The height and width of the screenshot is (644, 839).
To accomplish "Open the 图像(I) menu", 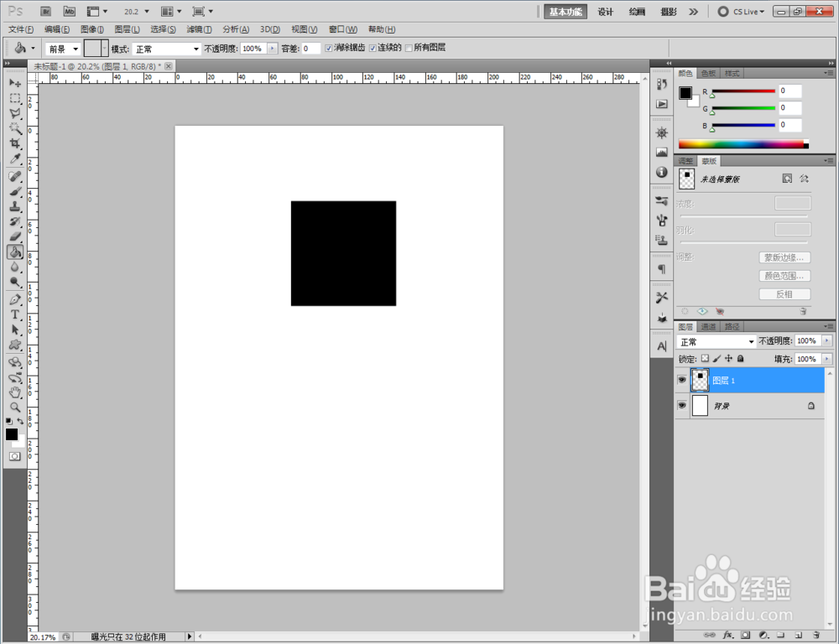I will [92, 29].
